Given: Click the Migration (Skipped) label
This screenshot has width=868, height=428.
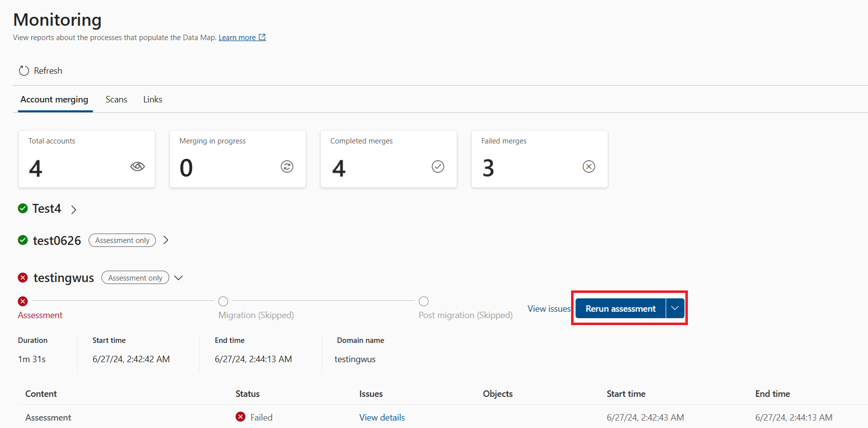Looking at the screenshot, I should pos(256,315).
